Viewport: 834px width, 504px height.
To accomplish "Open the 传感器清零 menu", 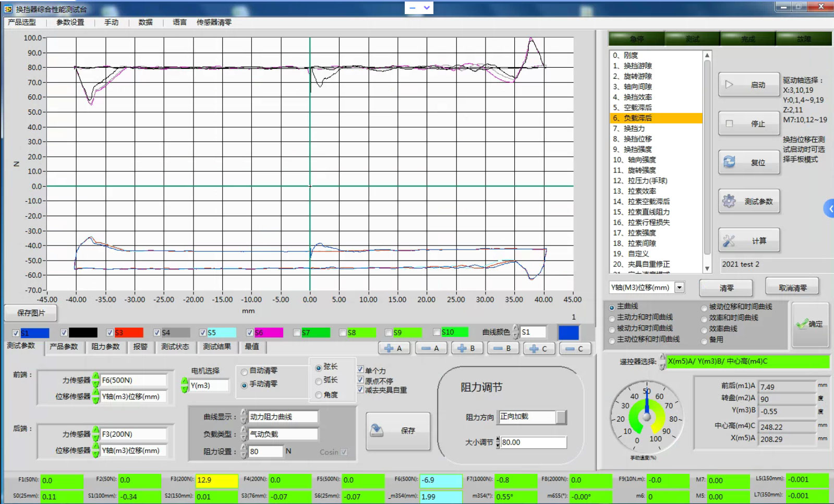I will [214, 22].
